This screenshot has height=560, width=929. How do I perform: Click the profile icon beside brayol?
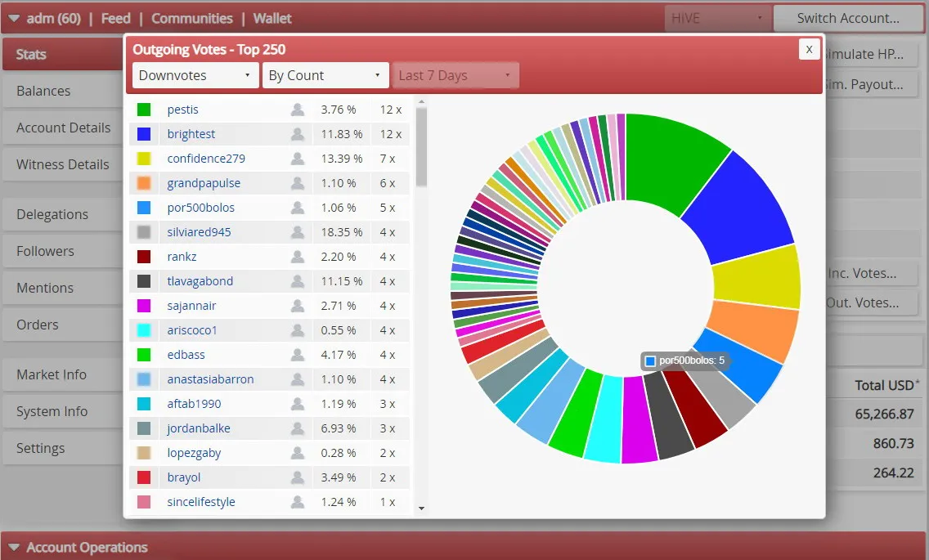(298, 477)
